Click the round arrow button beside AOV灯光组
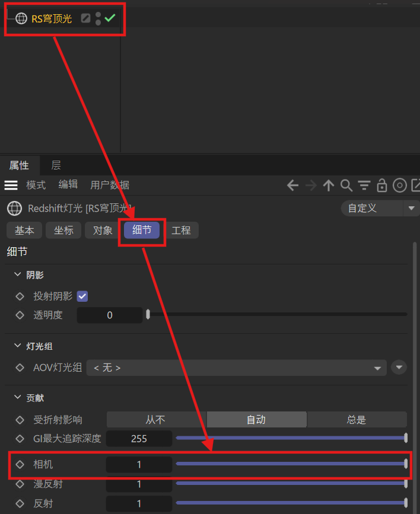The image size is (420, 514). coord(399,367)
